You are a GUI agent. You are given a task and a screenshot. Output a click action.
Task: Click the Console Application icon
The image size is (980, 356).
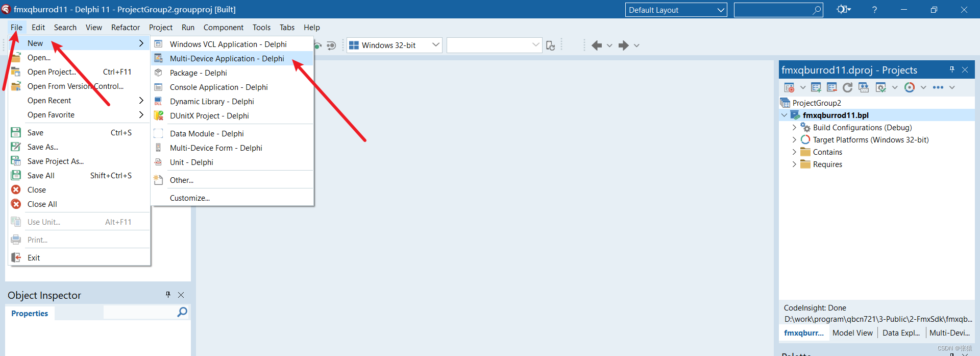pyautogui.click(x=158, y=87)
